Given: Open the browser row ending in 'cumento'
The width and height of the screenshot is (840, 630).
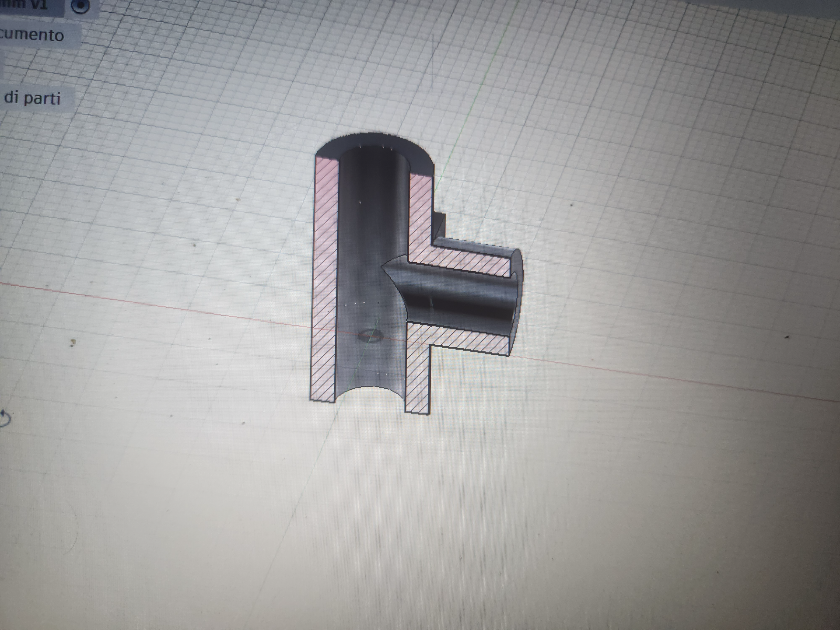Looking at the screenshot, I should (x=39, y=35).
